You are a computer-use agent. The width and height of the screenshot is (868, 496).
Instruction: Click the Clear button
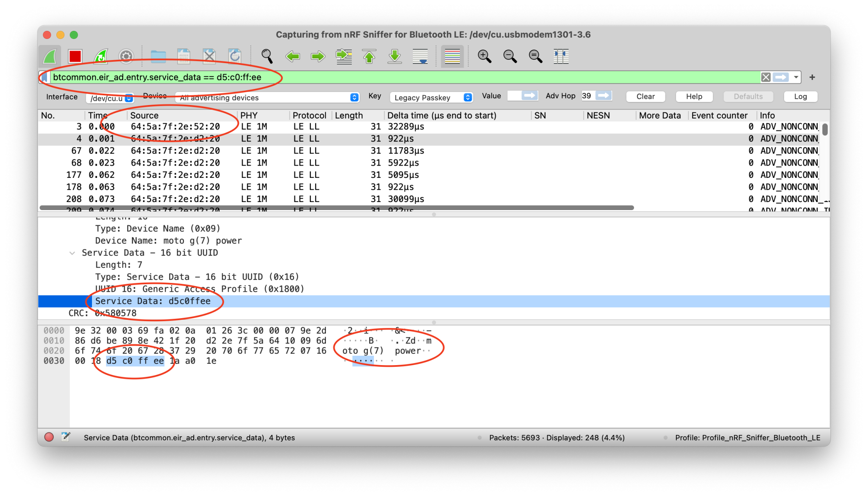[645, 96]
